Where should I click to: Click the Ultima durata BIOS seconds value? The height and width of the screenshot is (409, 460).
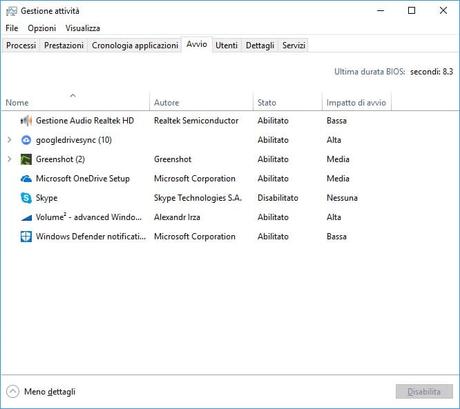coord(431,72)
